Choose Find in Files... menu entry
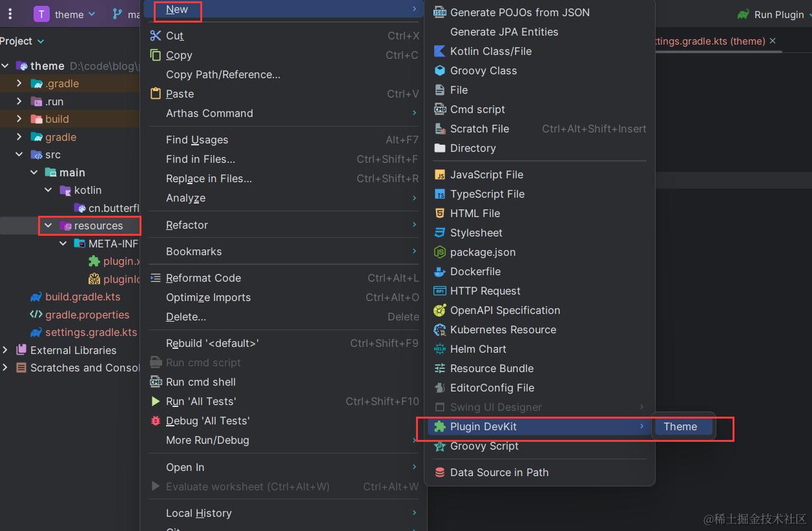Image resolution: width=812 pixels, height=531 pixels. pyautogui.click(x=284, y=159)
